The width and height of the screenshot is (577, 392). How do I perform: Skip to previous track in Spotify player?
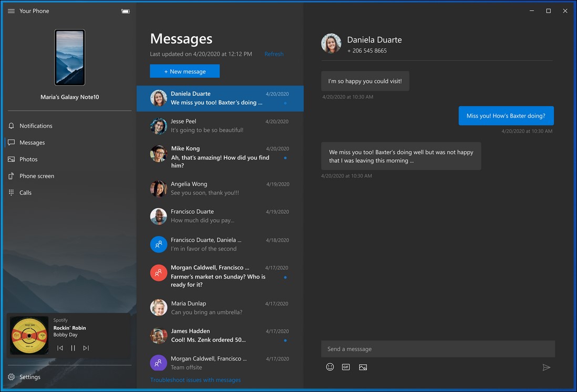pos(60,348)
